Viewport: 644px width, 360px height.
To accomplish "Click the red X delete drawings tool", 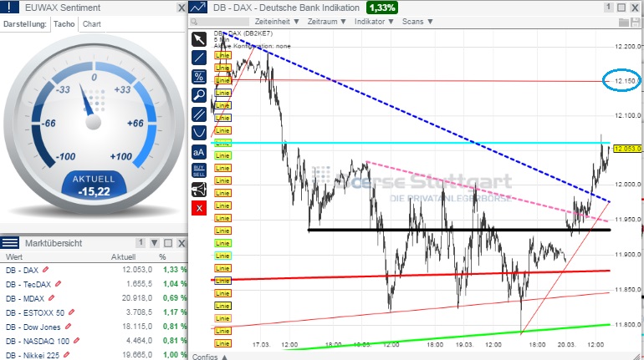I will coord(199,208).
